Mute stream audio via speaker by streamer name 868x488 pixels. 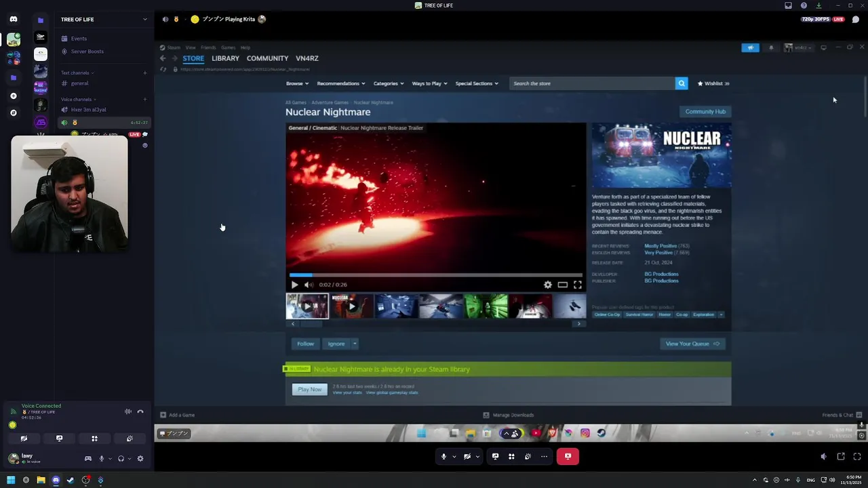point(165,19)
